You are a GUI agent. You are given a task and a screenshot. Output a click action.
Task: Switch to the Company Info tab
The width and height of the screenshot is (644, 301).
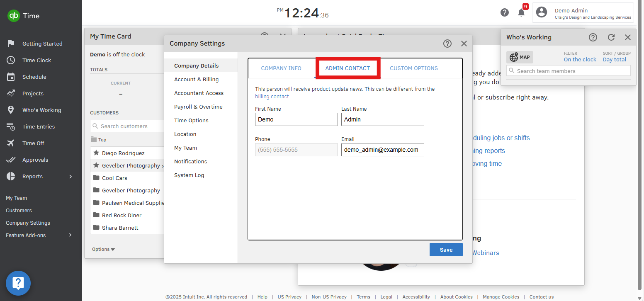281,68
